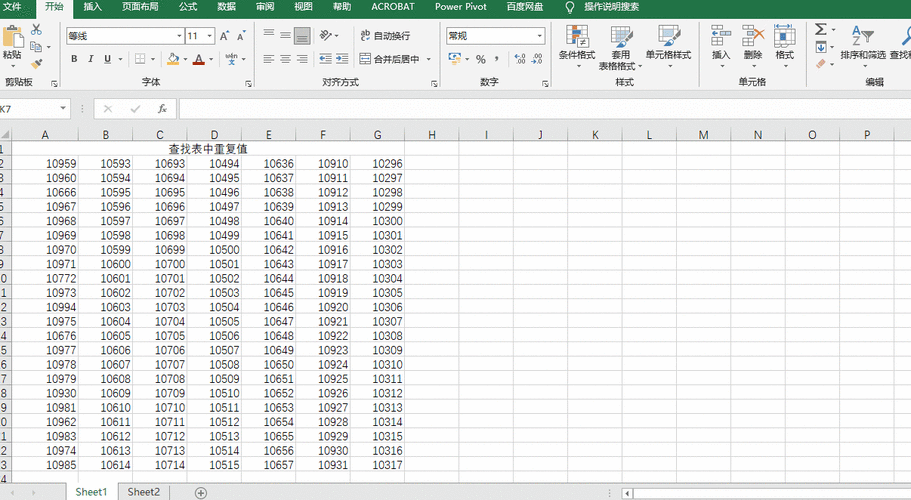Toggle 自动换行 wrap text
The height and width of the screenshot is (500, 911).
pyautogui.click(x=385, y=35)
